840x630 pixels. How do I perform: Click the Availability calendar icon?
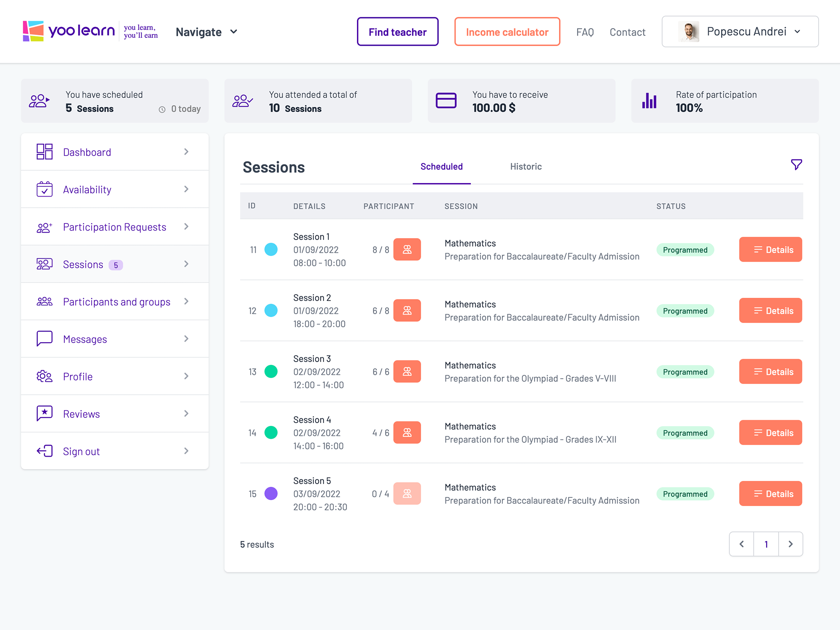[x=45, y=189]
